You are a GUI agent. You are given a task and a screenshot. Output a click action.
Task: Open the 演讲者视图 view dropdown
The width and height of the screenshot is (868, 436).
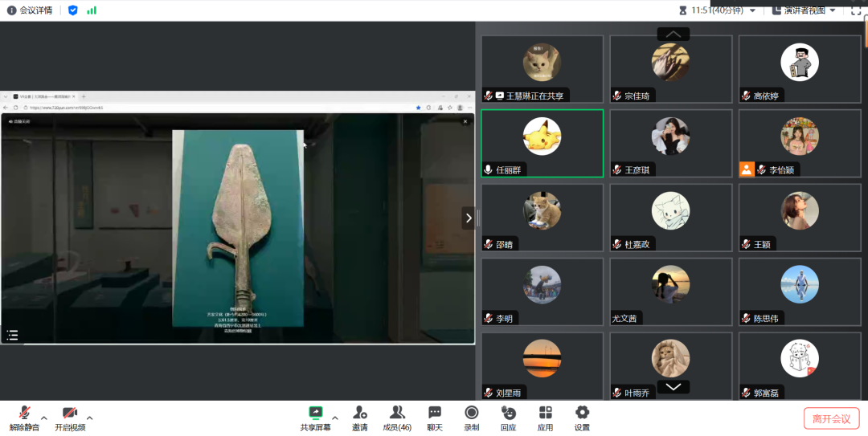point(804,10)
